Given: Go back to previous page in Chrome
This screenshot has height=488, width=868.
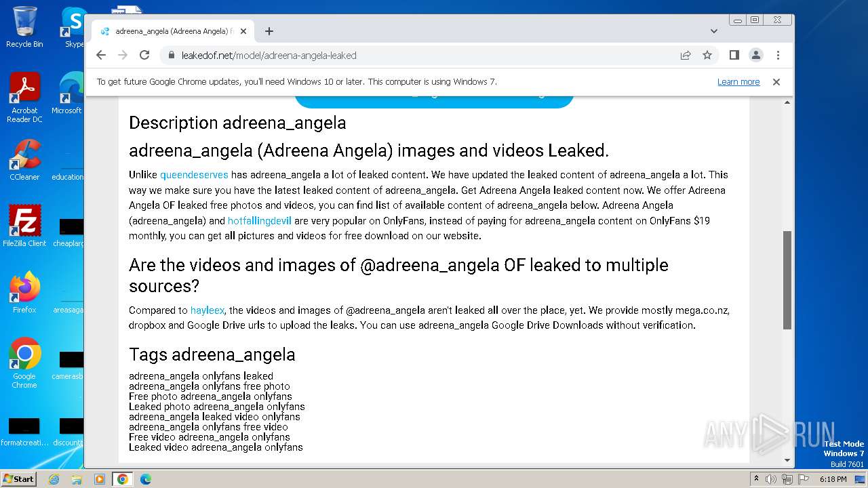Looking at the screenshot, I should (x=101, y=55).
